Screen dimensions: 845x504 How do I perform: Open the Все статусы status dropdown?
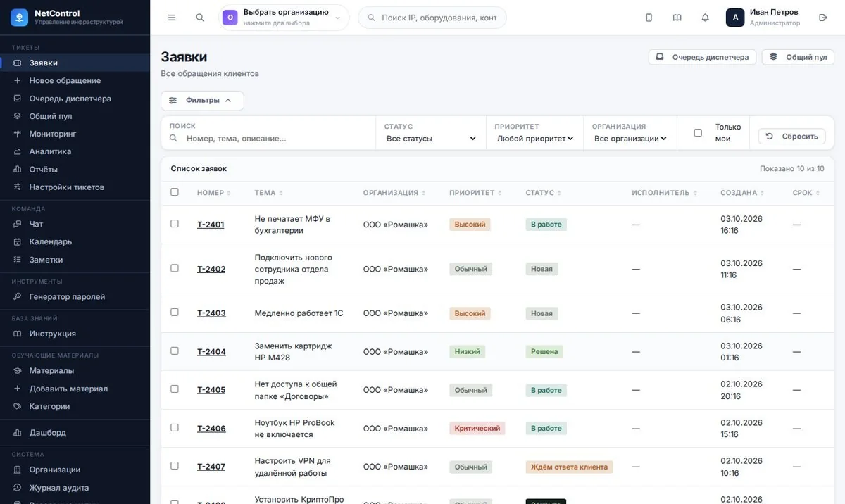tap(431, 139)
